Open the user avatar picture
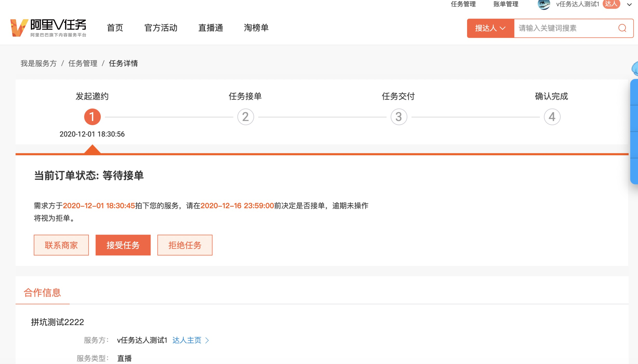638x364 pixels. point(544,4)
